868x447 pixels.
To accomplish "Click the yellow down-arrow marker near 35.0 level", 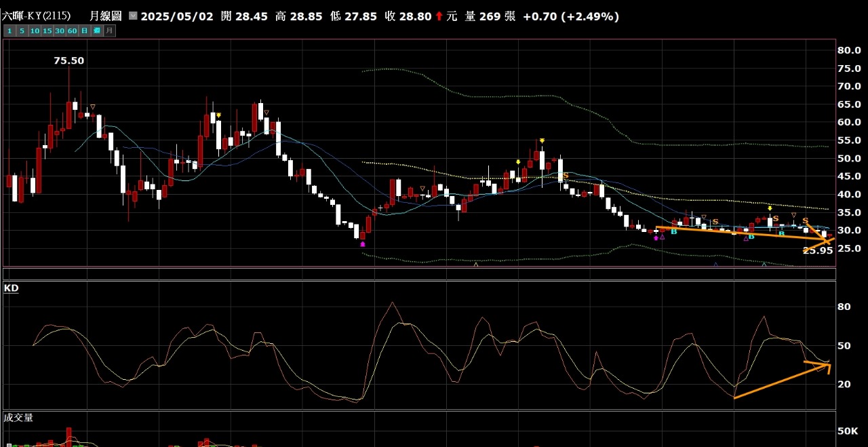I will point(770,208).
